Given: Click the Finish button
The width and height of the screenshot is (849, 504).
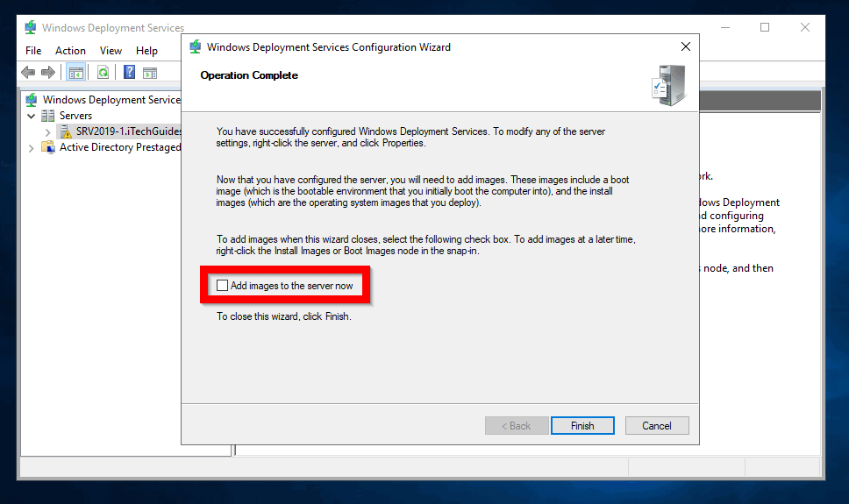Looking at the screenshot, I should [581, 426].
